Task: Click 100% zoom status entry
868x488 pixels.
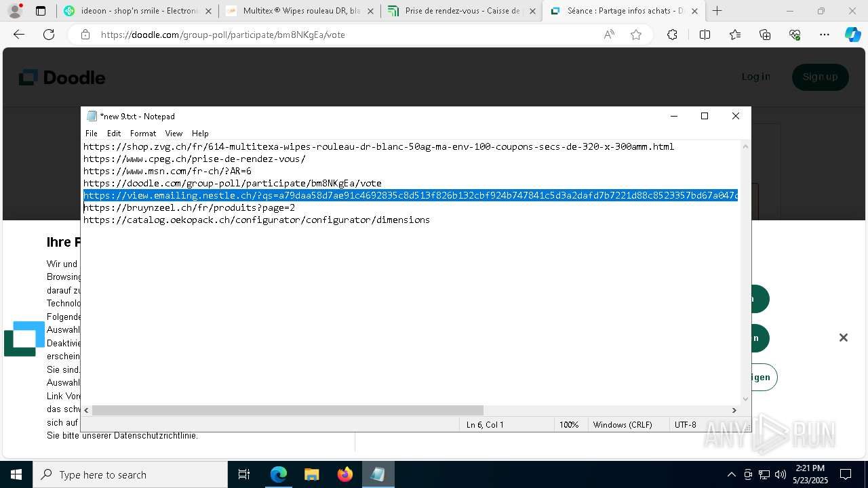Action: (x=569, y=425)
